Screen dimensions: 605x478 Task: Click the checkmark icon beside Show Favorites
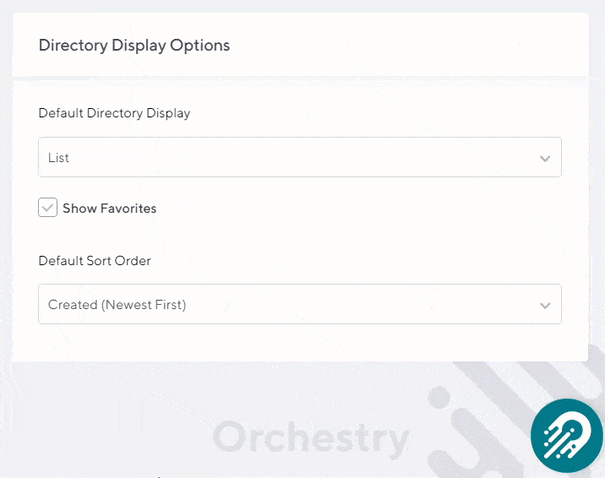point(47,207)
